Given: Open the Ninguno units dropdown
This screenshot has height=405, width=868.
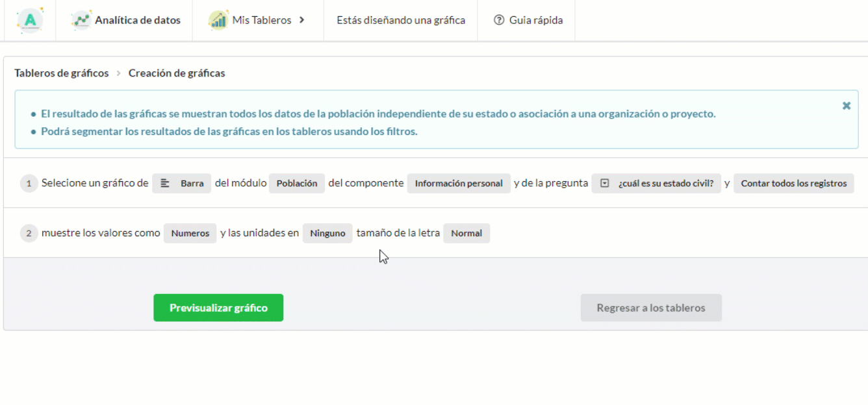Looking at the screenshot, I should [327, 234].
